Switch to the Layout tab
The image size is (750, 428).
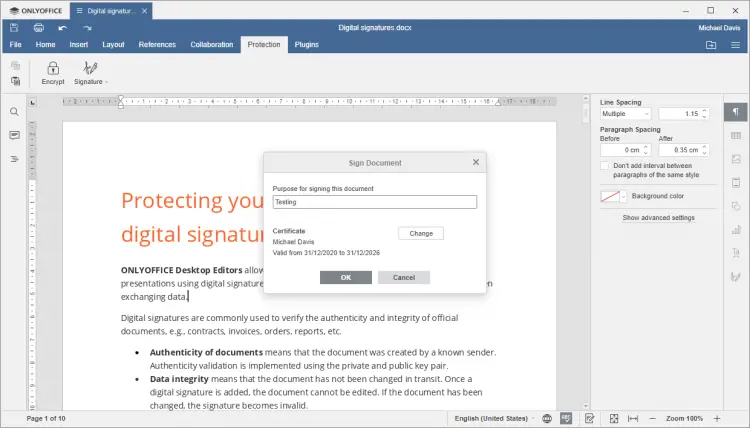[113, 44]
